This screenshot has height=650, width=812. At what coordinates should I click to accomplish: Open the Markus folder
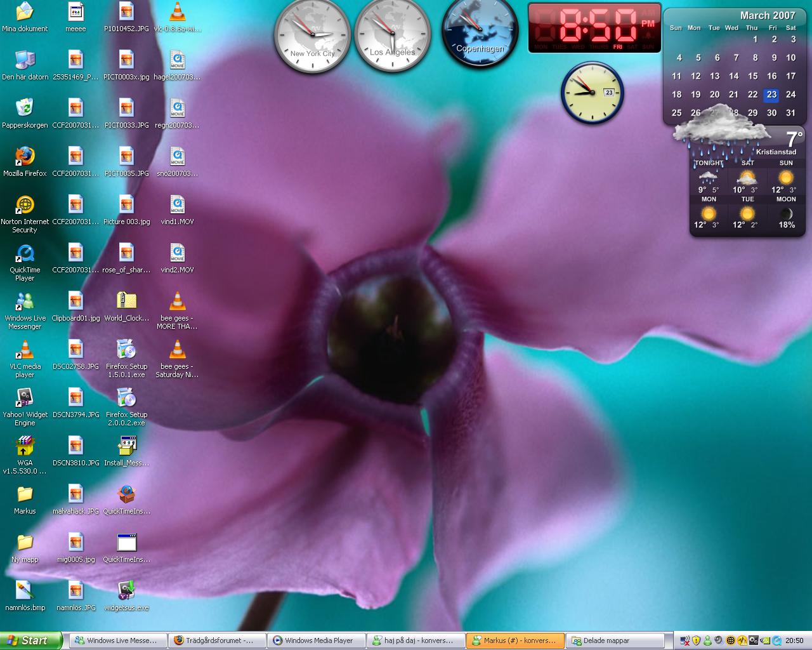point(25,495)
